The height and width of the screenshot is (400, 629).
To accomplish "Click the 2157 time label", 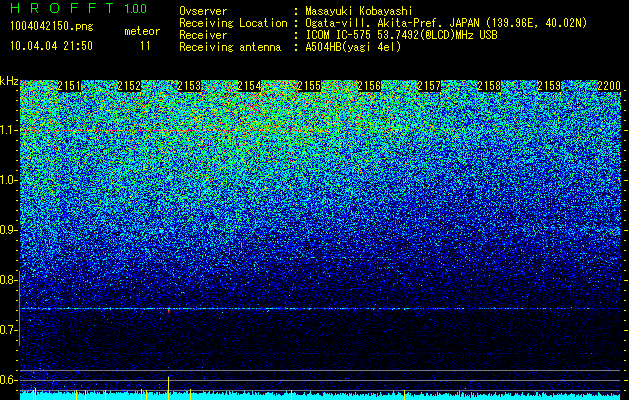I will pyautogui.click(x=429, y=86).
